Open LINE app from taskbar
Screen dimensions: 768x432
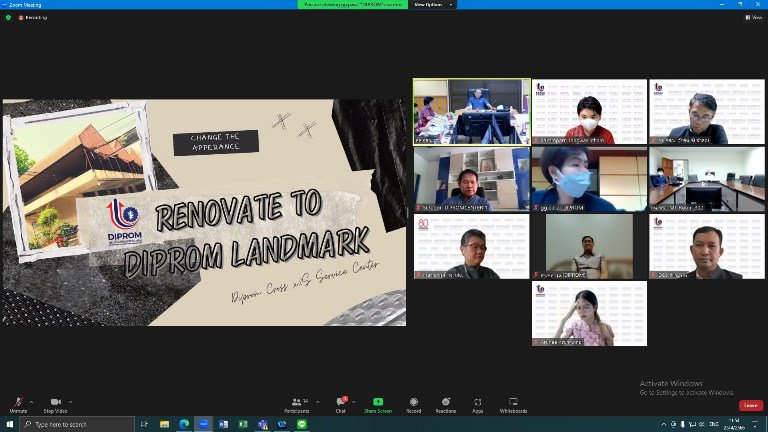(x=302, y=424)
